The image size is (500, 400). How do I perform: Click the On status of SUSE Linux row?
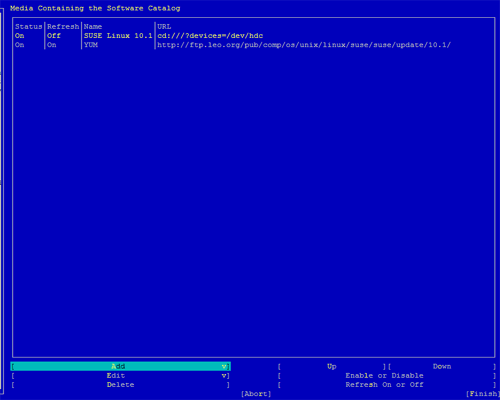pyautogui.click(x=19, y=36)
